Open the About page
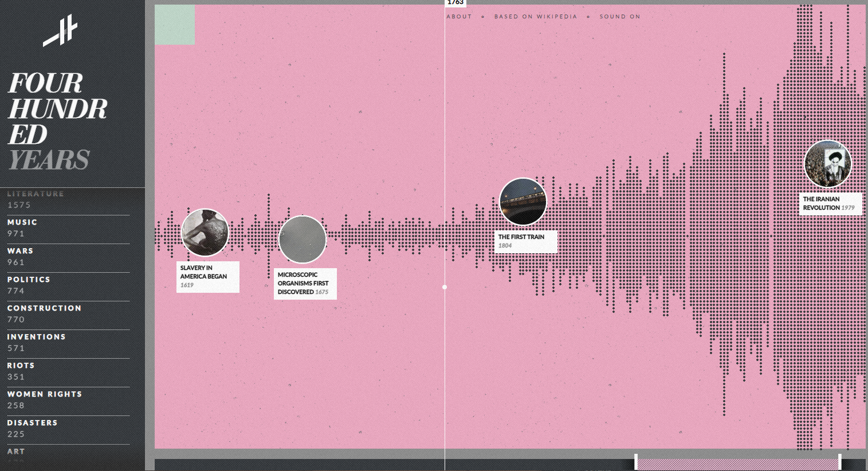Viewport: 868px width, 471px height. pyautogui.click(x=459, y=17)
